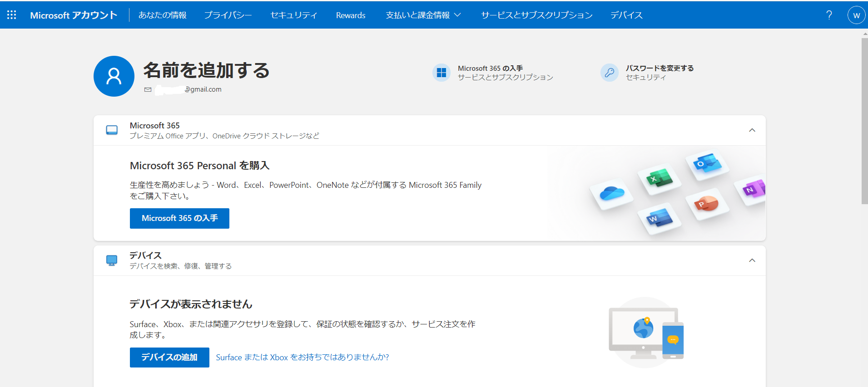
Task: Click the help question mark icon
Action: pyautogui.click(x=829, y=15)
